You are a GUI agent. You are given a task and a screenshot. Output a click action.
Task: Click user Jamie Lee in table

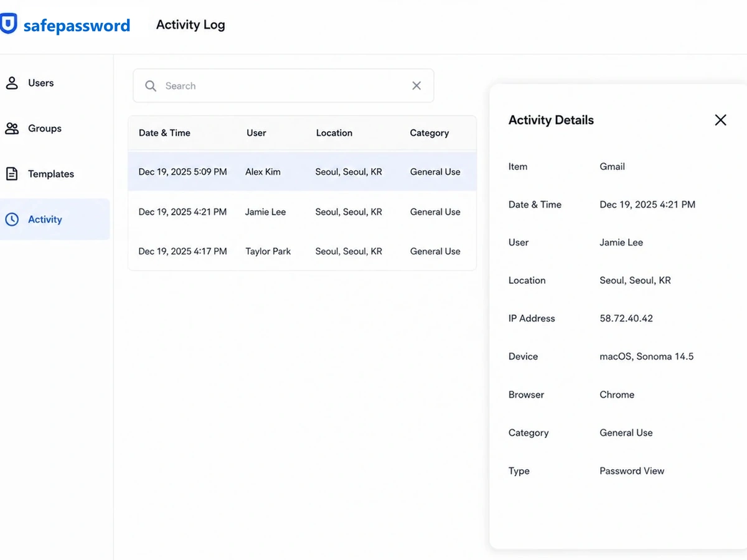265,212
